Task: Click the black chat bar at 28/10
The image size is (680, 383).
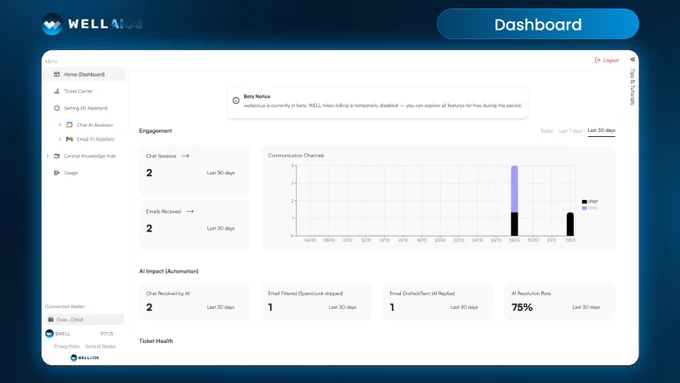Action: tap(514, 224)
